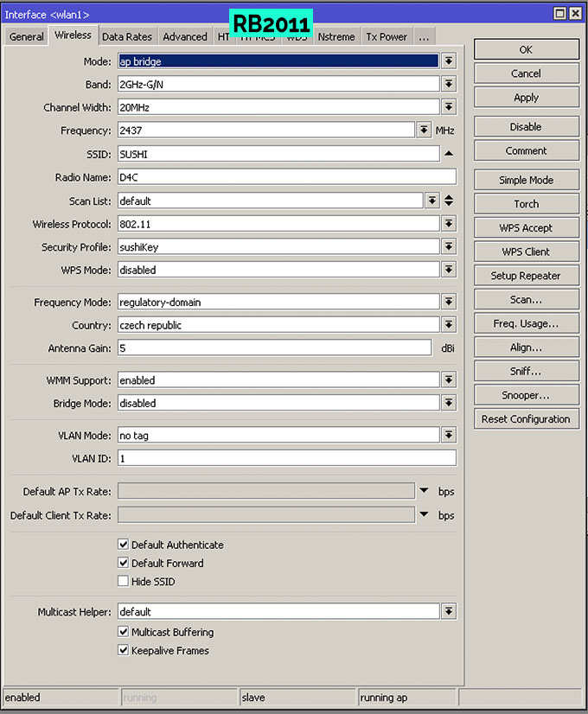588x714 pixels.
Task: Click Reset Configuration
Action: tap(526, 418)
